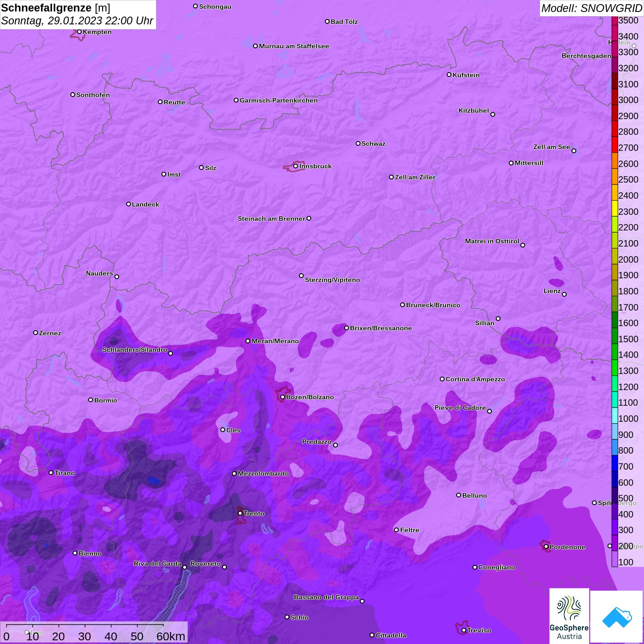
Task: Click the Bad Tölz location dot
Action: (327, 22)
